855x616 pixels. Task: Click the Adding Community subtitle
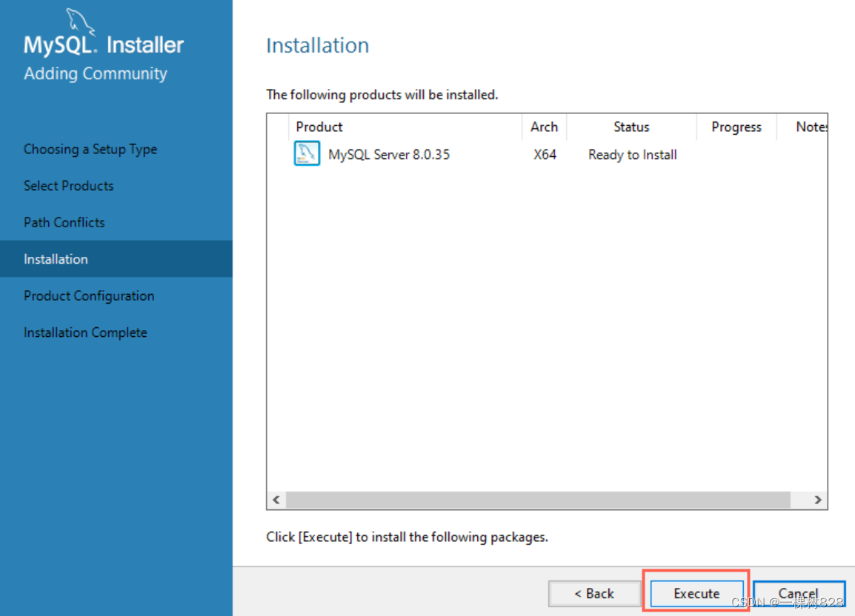click(x=96, y=73)
